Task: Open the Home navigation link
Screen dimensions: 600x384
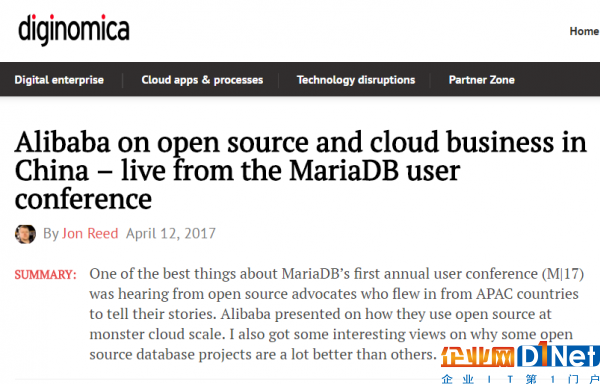Action: [x=584, y=31]
